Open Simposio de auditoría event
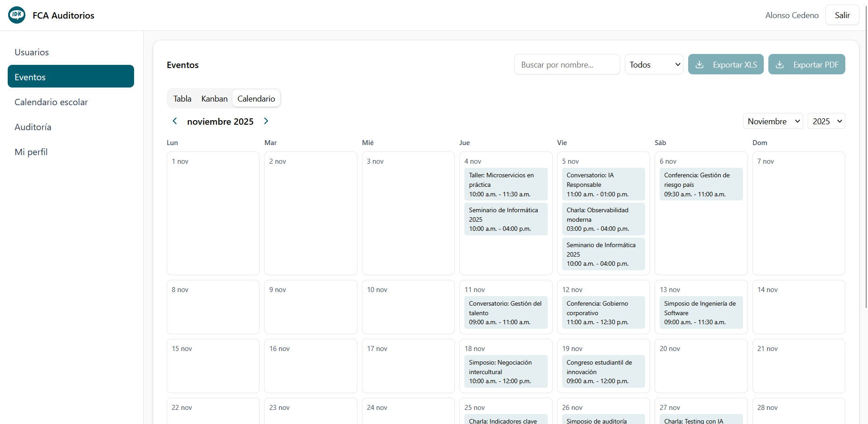 click(603, 419)
